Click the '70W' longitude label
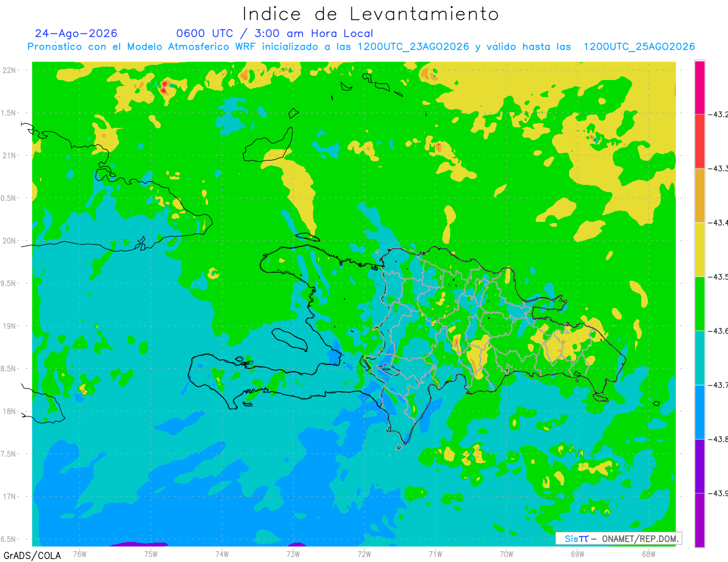The height and width of the screenshot is (562, 728). pos(507,554)
